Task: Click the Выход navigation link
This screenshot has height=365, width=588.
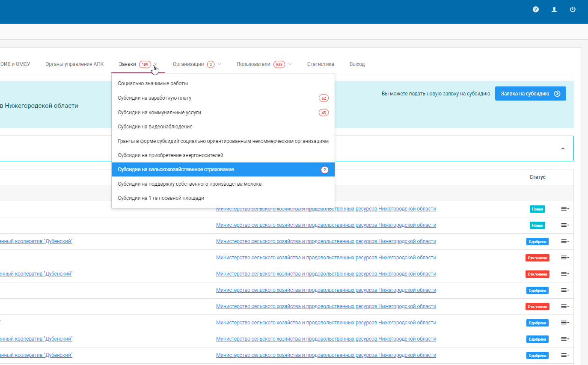Action: 357,64
